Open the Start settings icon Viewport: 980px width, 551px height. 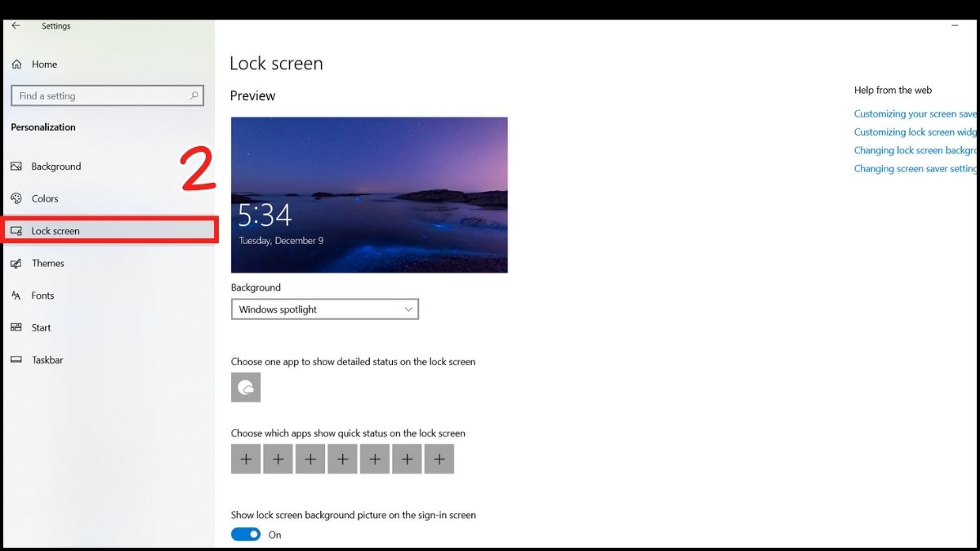[x=16, y=327]
